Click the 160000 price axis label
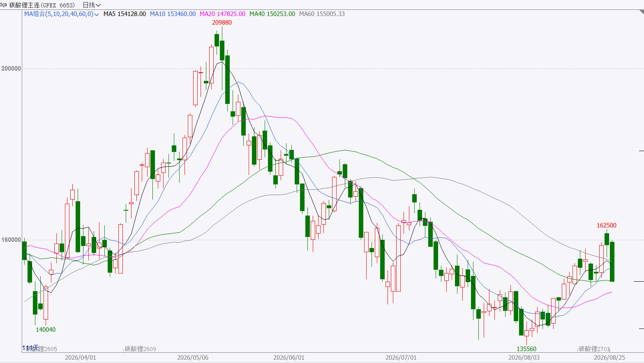 click(11, 240)
